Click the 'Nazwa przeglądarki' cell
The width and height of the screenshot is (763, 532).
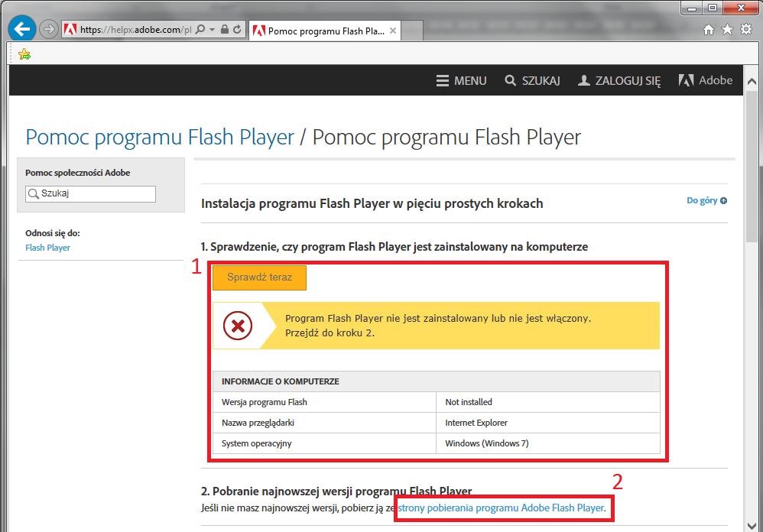(x=325, y=423)
